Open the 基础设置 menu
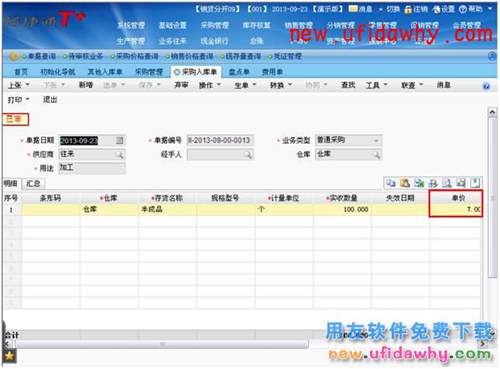500x369 pixels. pyautogui.click(x=173, y=25)
